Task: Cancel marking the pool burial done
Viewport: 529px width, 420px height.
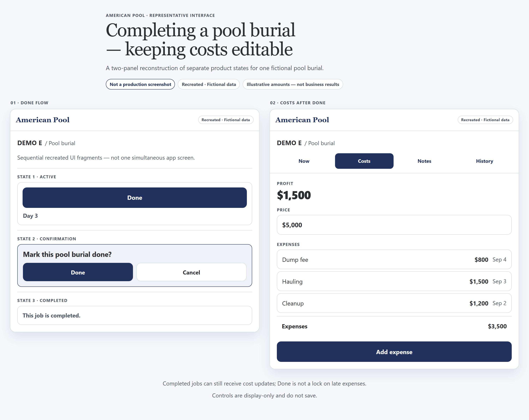Action: click(x=191, y=272)
